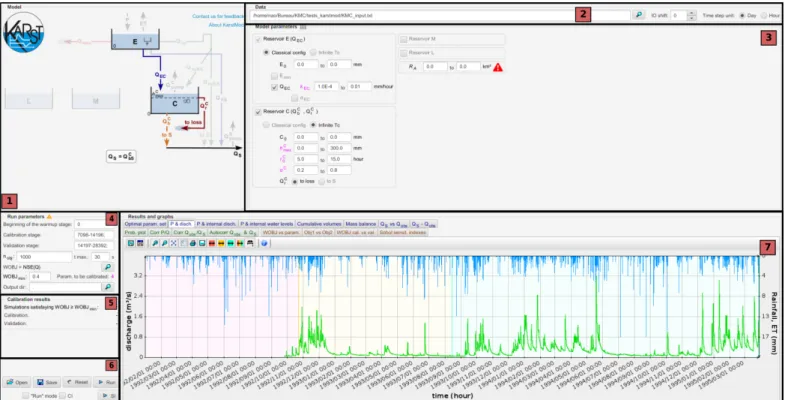Select the Day time step unit
Image resolution: width=788 pixels, height=400 pixels.
point(742,16)
